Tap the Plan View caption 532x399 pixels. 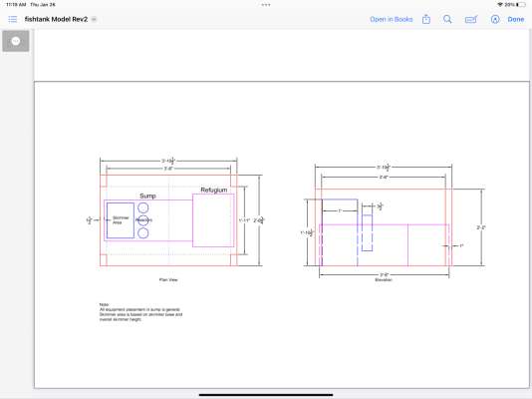coord(168,280)
